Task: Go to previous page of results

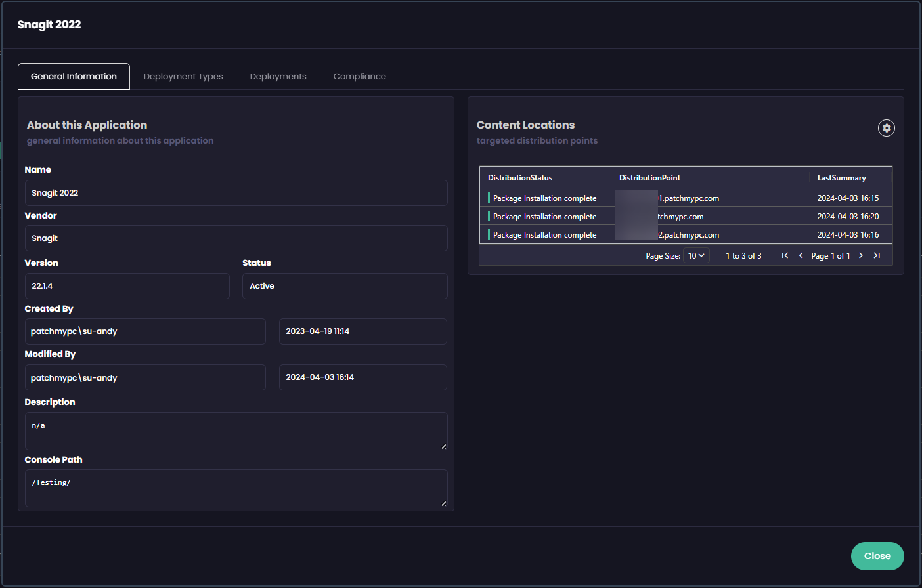Action: coord(801,255)
